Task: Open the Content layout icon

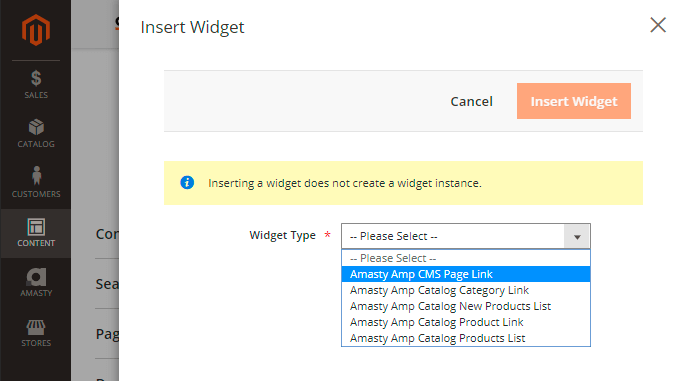Action: click(36, 227)
